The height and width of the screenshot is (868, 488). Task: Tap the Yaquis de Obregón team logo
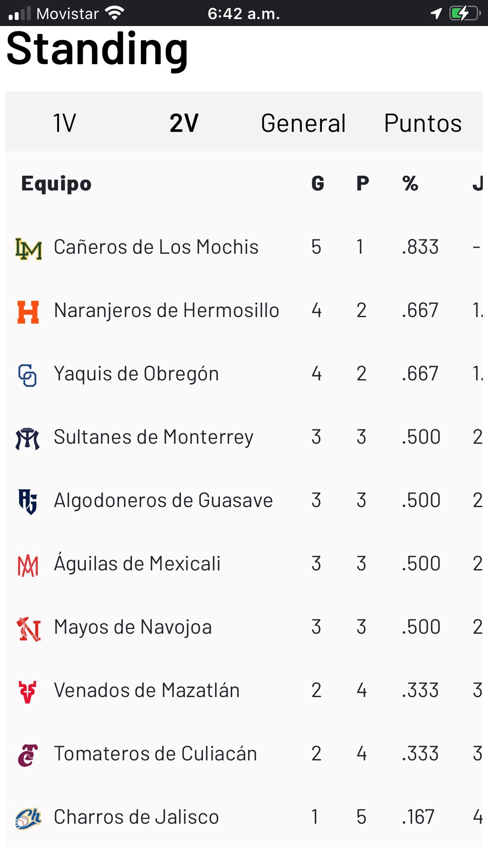point(27,375)
